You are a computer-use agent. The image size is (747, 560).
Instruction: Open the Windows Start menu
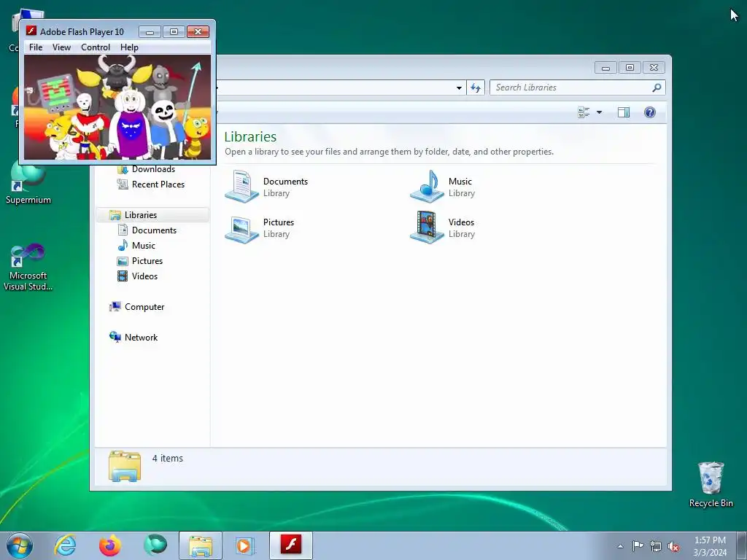coord(20,545)
